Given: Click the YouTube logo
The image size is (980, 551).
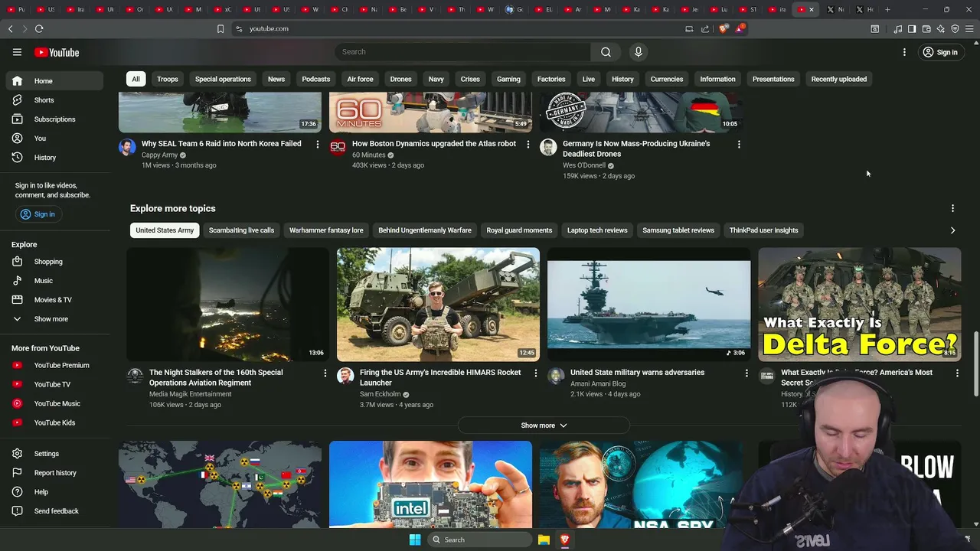Looking at the screenshot, I should [x=57, y=52].
